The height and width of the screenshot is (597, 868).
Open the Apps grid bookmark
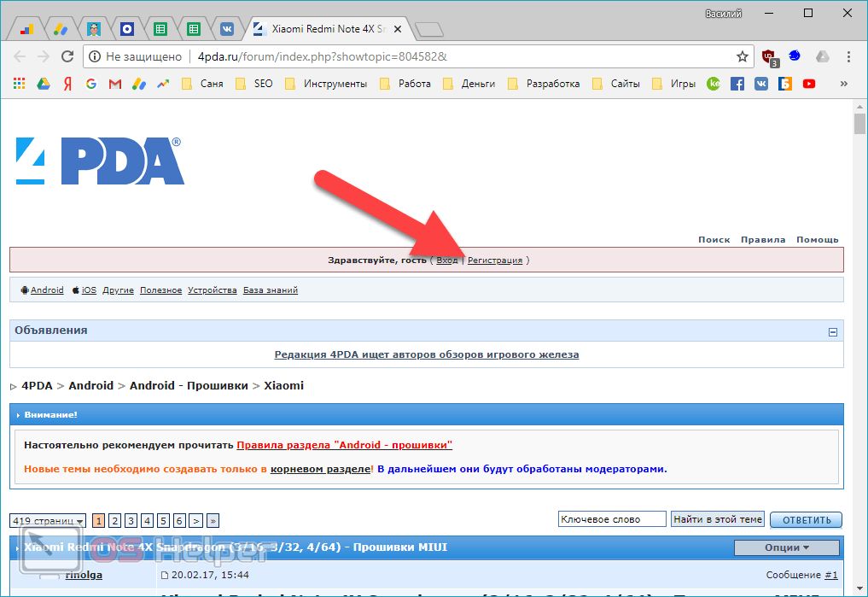20,84
